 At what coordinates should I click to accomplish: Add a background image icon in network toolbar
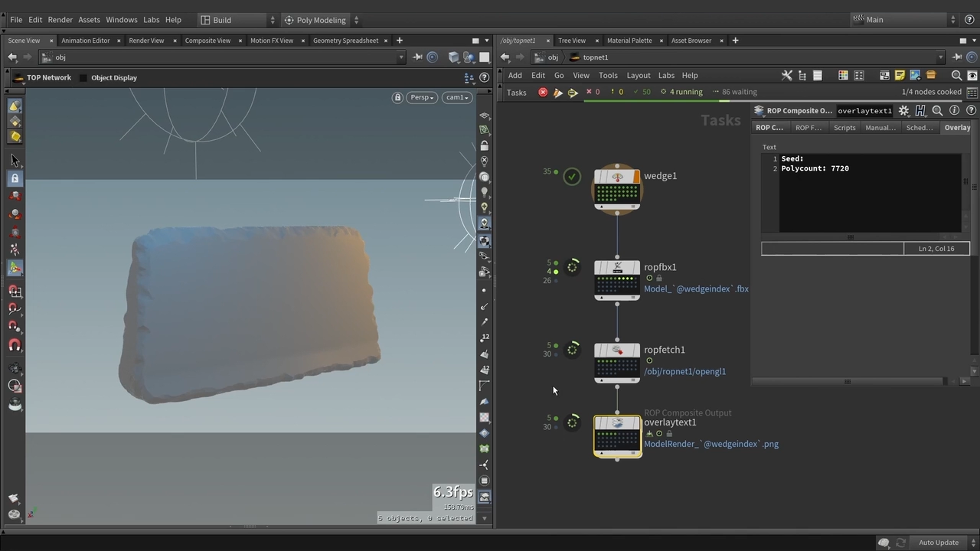915,75
